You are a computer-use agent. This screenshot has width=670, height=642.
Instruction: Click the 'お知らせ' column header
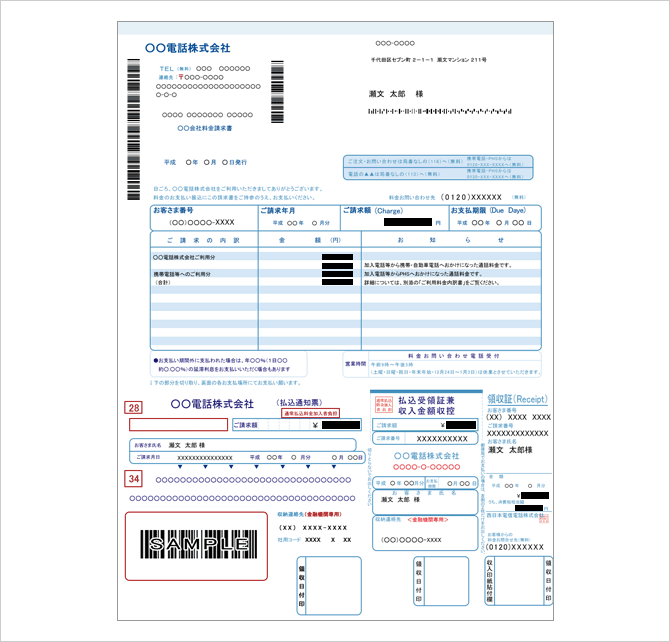click(451, 240)
